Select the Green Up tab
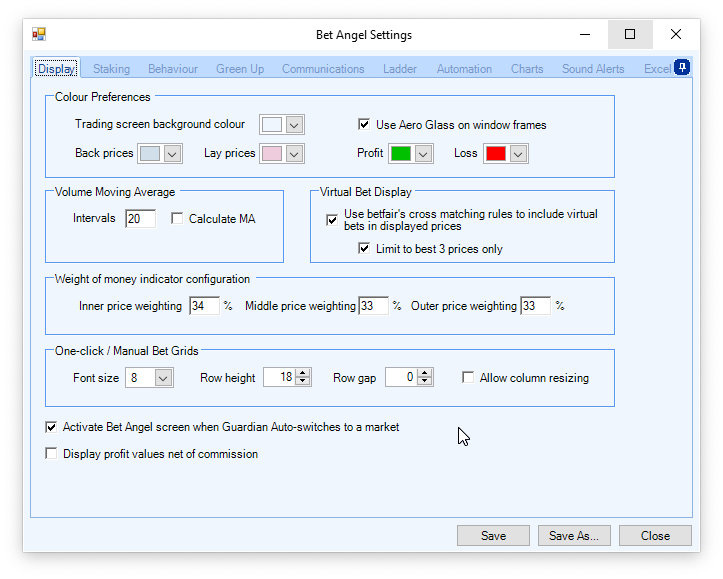The height and width of the screenshot is (579, 723). point(240,69)
